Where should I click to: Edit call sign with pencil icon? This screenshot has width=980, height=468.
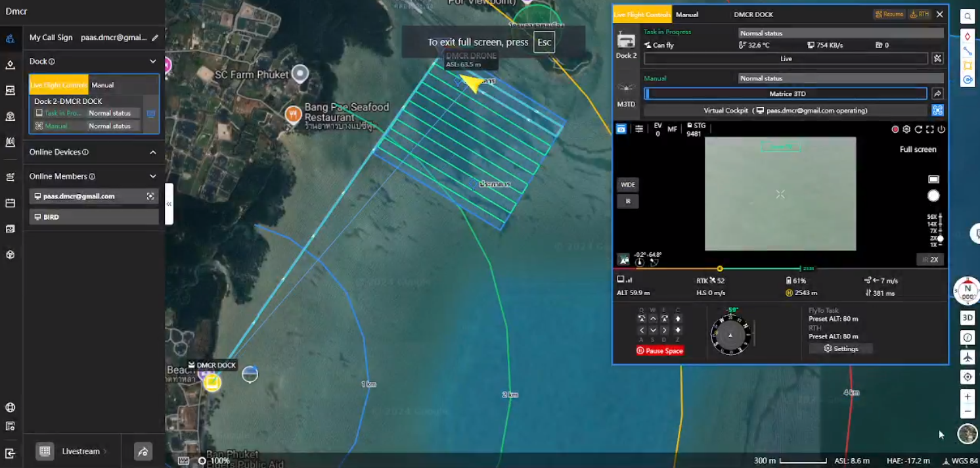pos(155,37)
